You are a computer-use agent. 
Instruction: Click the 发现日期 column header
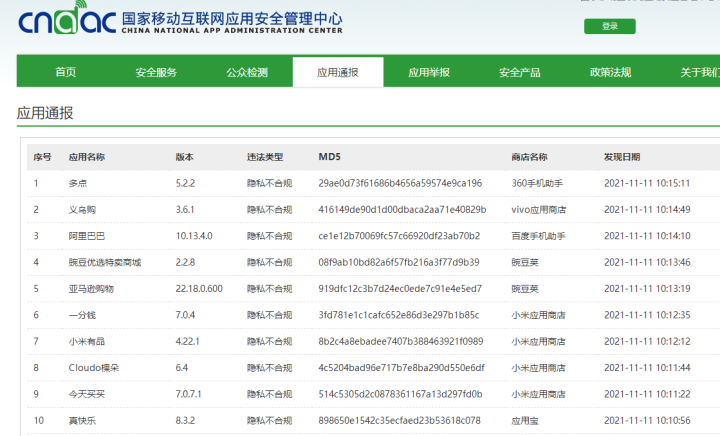[621, 157]
